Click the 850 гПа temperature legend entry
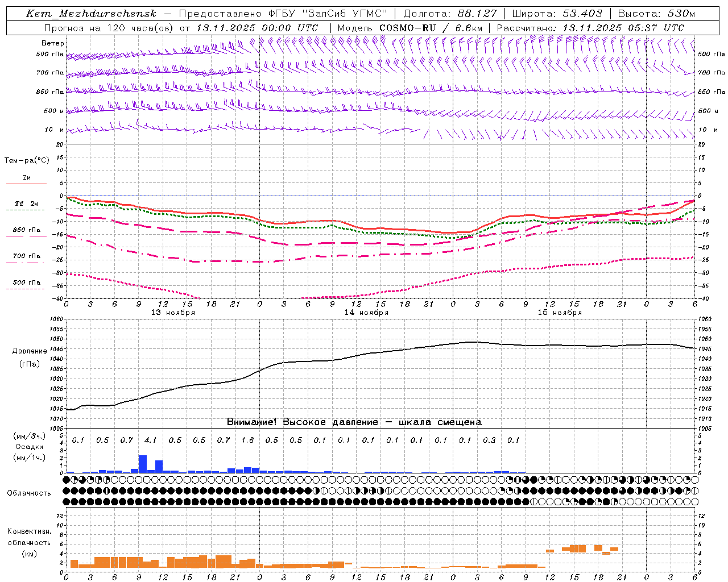728x582 pixels. point(26,231)
